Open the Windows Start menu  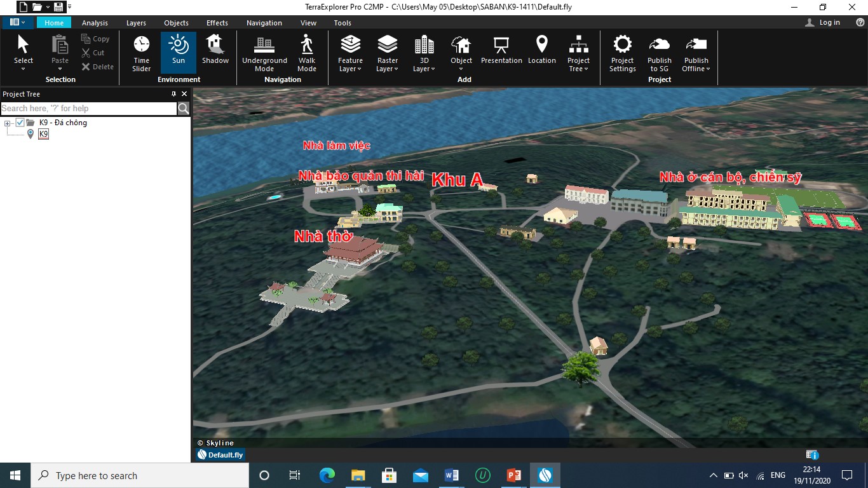[15, 475]
